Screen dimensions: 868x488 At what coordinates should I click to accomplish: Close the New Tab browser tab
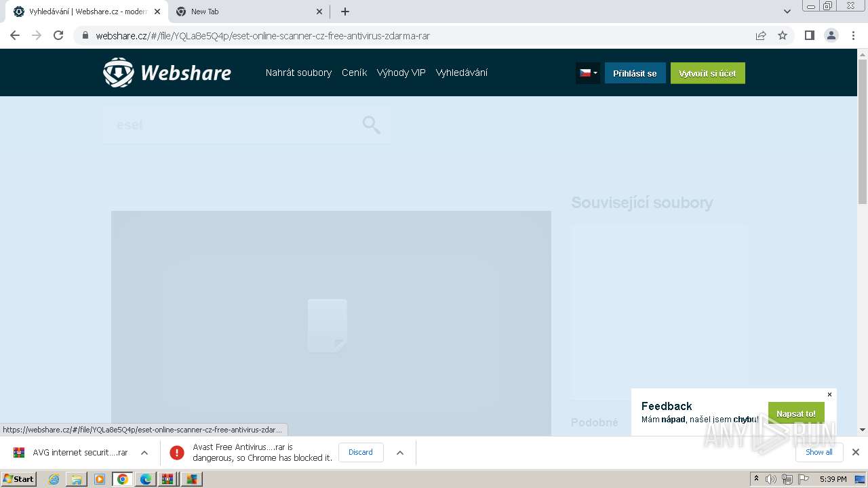(320, 12)
